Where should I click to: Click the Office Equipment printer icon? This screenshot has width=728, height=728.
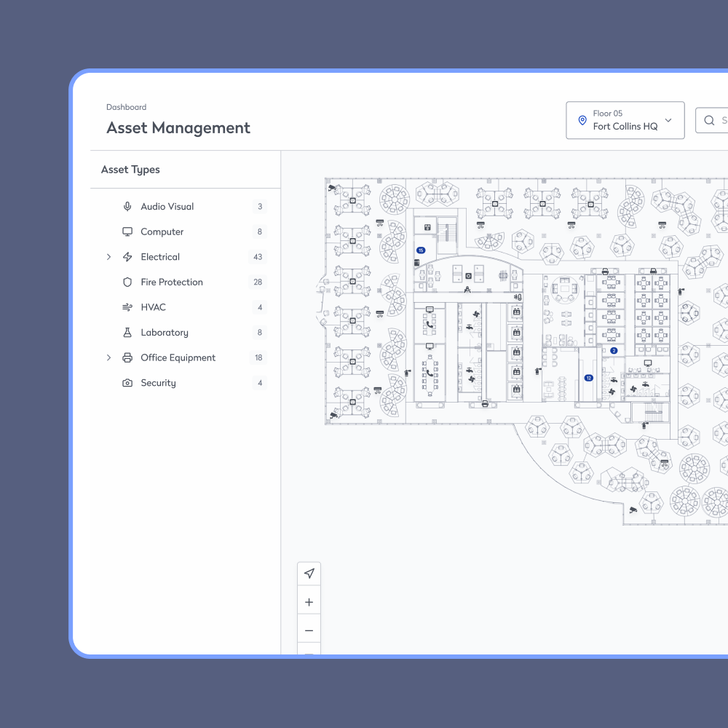pos(127,358)
